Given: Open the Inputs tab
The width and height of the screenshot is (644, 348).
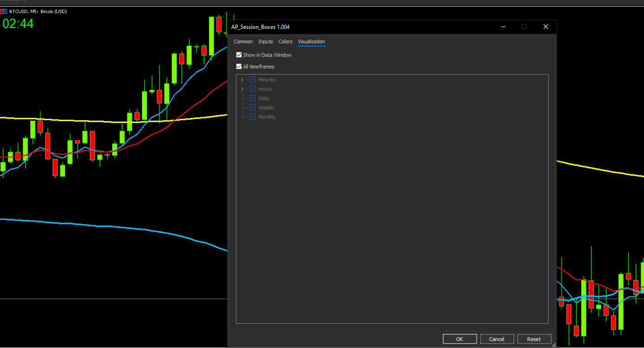Looking at the screenshot, I should coord(266,41).
